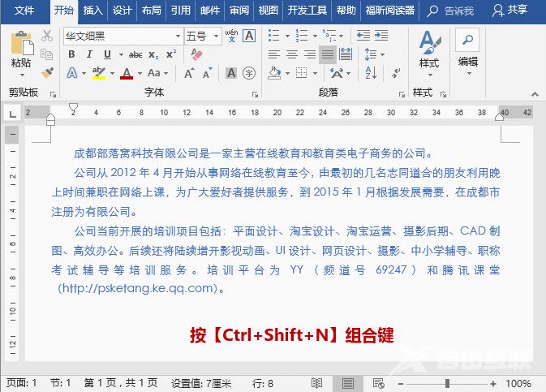The width and height of the screenshot is (546, 392).
Task: Apply strikethrough formatting with abc icon
Action: click(x=135, y=54)
